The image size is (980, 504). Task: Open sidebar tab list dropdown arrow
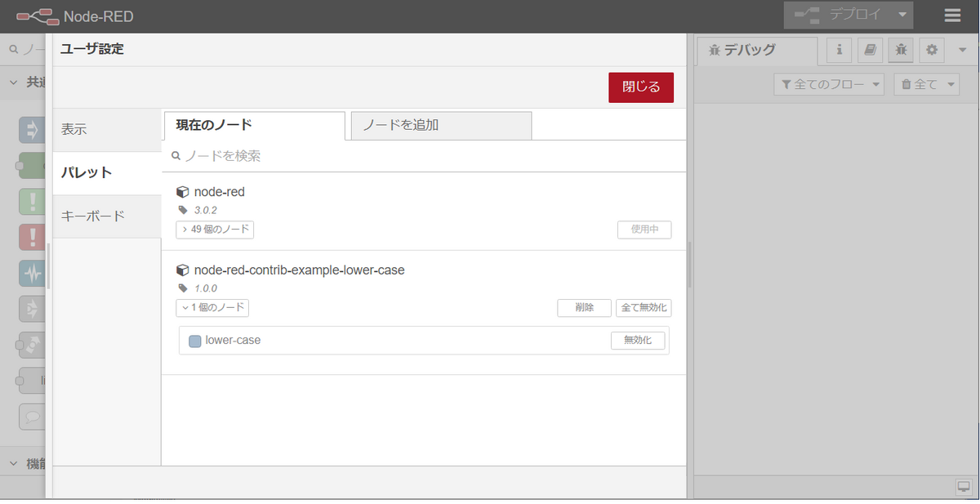click(961, 51)
